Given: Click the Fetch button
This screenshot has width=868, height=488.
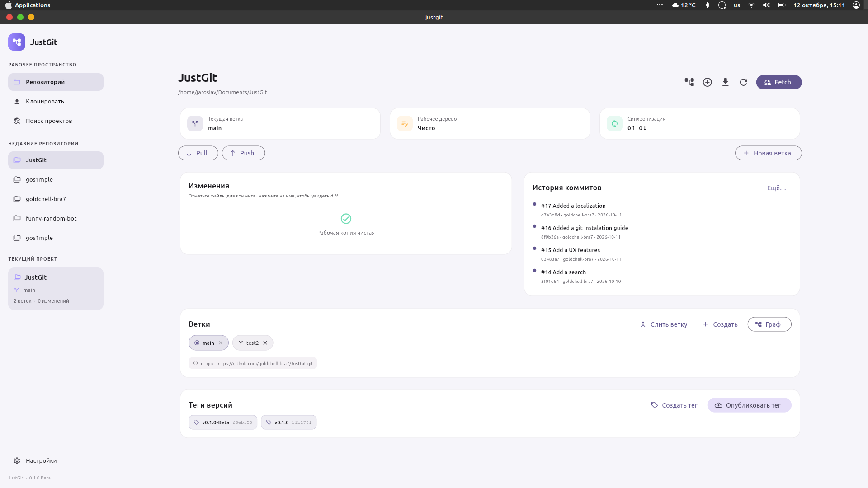Looking at the screenshot, I should [779, 82].
